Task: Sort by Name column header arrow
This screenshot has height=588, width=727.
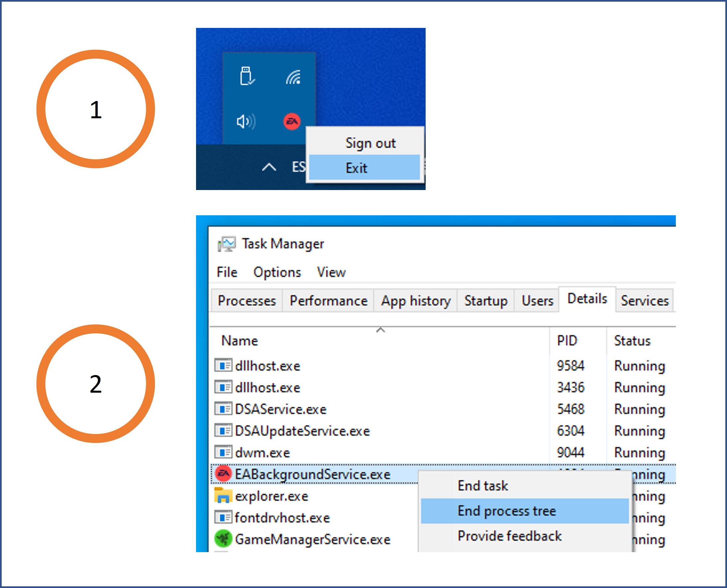Action: (x=380, y=330)
